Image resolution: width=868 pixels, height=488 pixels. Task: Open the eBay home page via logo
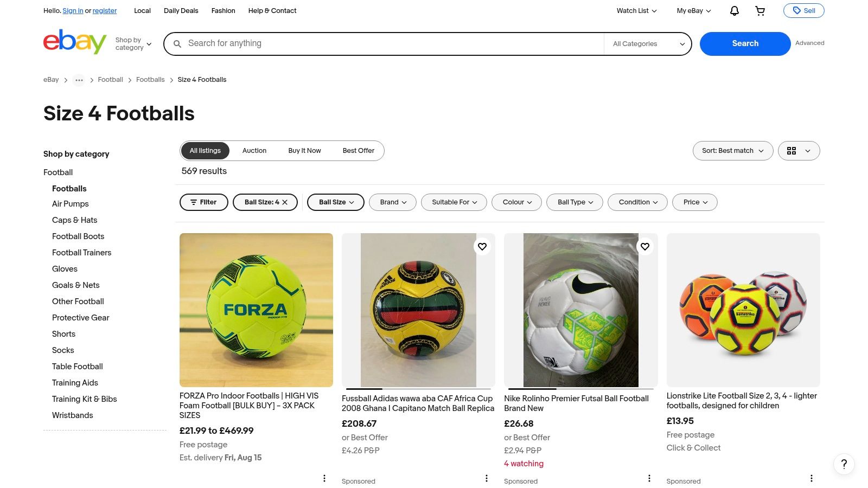click(x=74, y=42)
